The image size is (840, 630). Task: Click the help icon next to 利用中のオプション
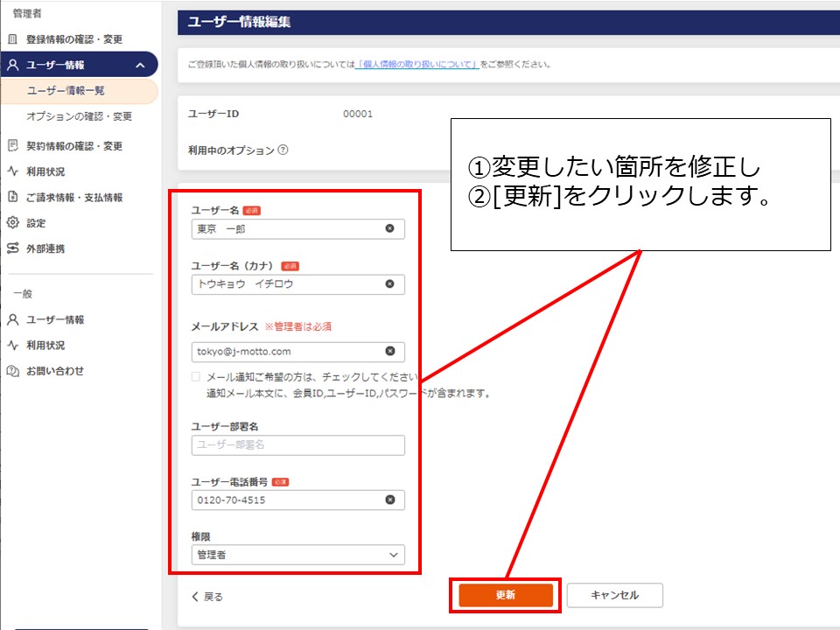coord(283,150)
